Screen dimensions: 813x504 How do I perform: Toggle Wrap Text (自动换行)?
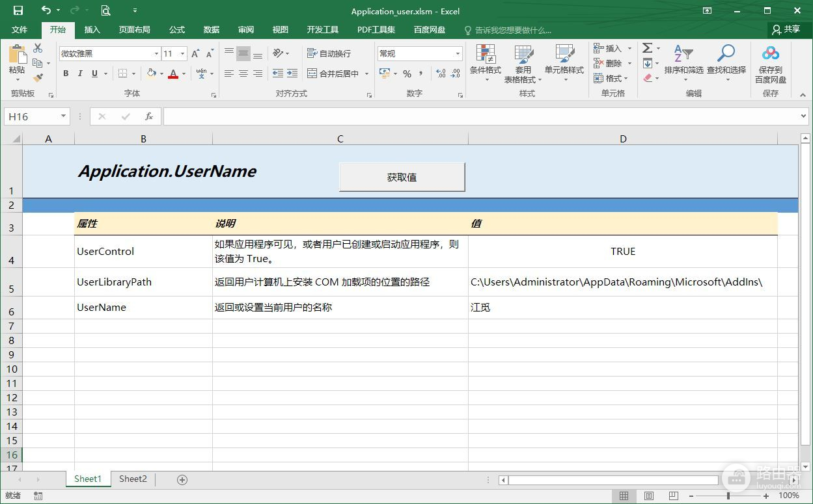(x=329, y=53)
